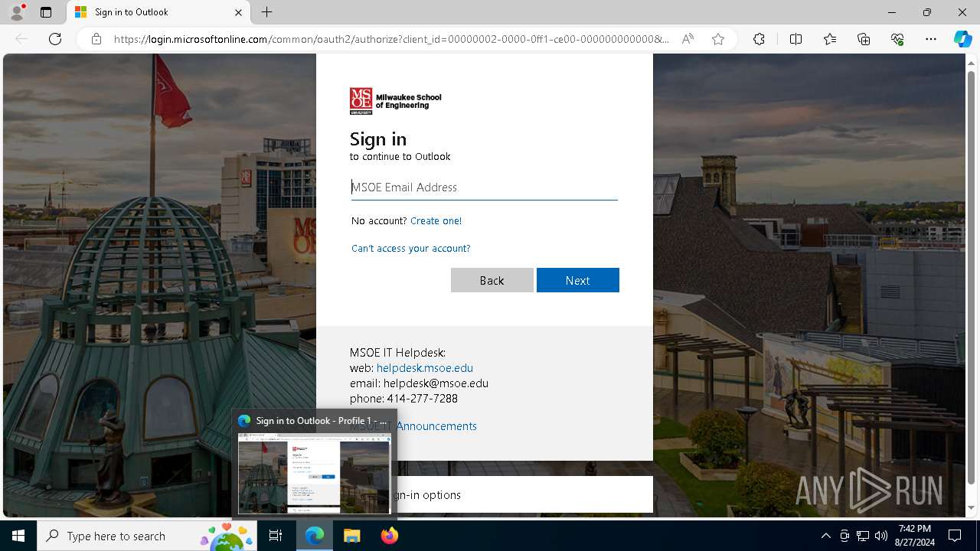980x551 pixels.
Task: Open the Copilot sidebar icon
Action: (962, 39)
